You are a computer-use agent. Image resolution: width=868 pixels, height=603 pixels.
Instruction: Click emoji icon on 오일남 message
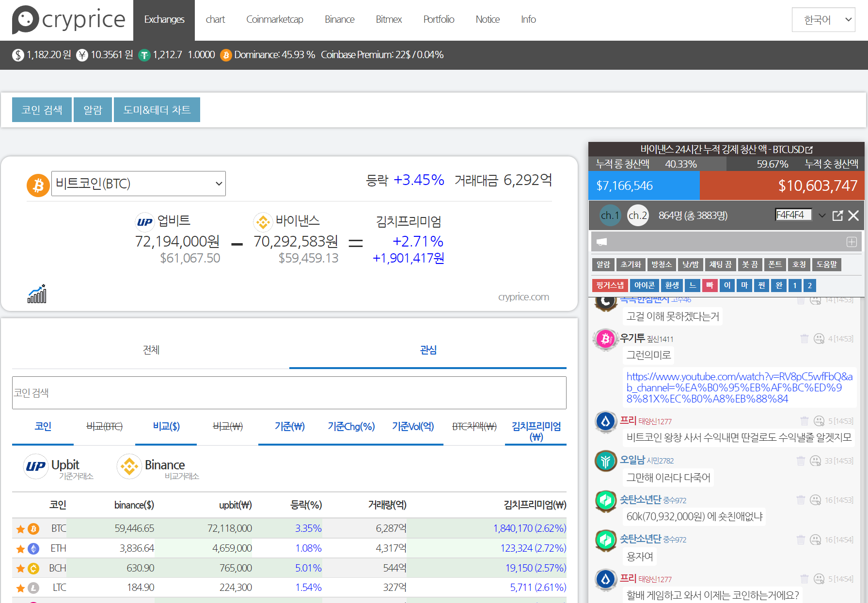click(816, 461)
